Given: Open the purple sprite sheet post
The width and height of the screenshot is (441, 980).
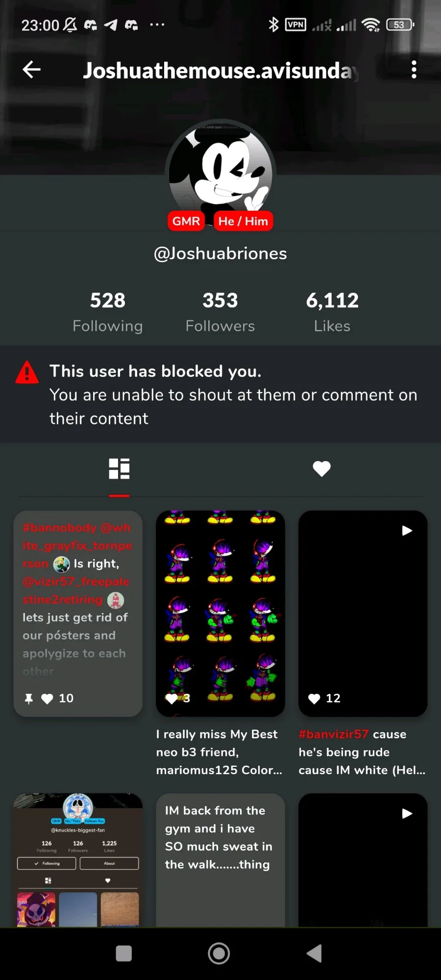Looking at the screenshot, I should pos(220,613).
